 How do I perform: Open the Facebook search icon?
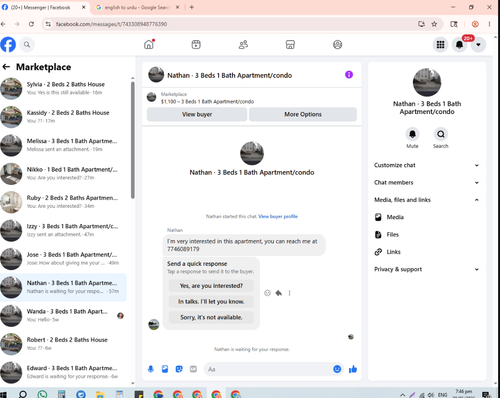27,44
